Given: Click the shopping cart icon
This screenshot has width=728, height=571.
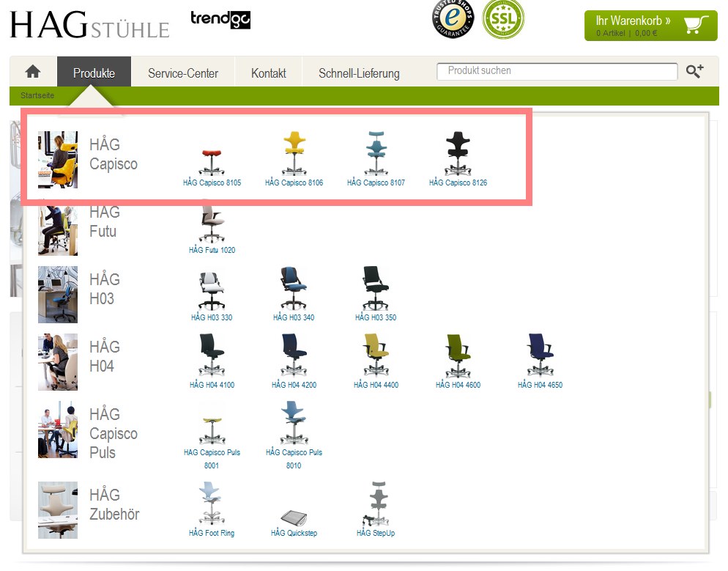Looking at the screenshot, I should pyautogui.click(x=696, y=25).
